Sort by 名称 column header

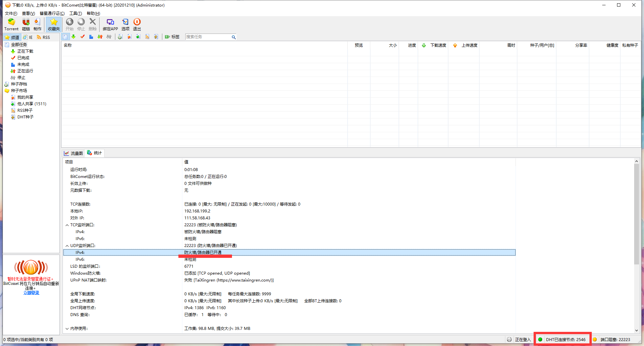204,45
